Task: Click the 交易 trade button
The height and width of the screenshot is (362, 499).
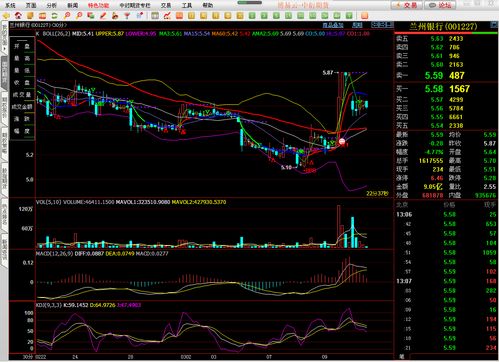Action: 407,5
